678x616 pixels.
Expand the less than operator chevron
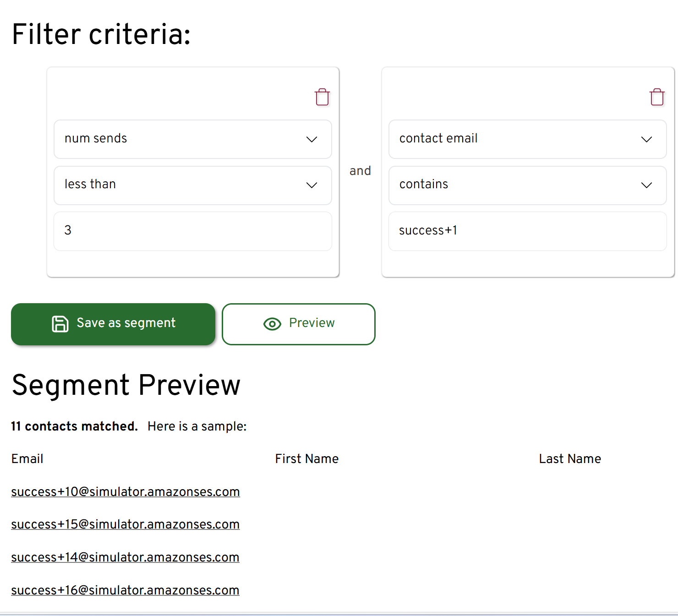(312, 185)
